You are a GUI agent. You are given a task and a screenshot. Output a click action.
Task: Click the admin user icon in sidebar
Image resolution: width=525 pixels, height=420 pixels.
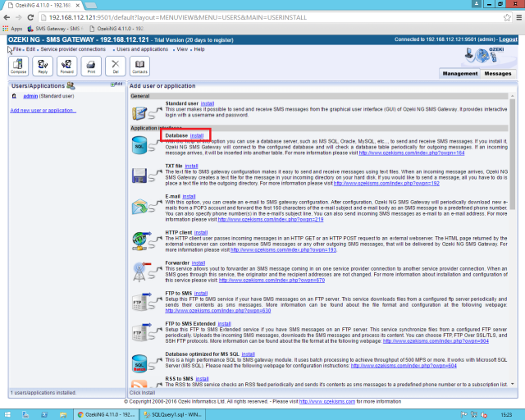pyautogui.click(x=14, y=96)
